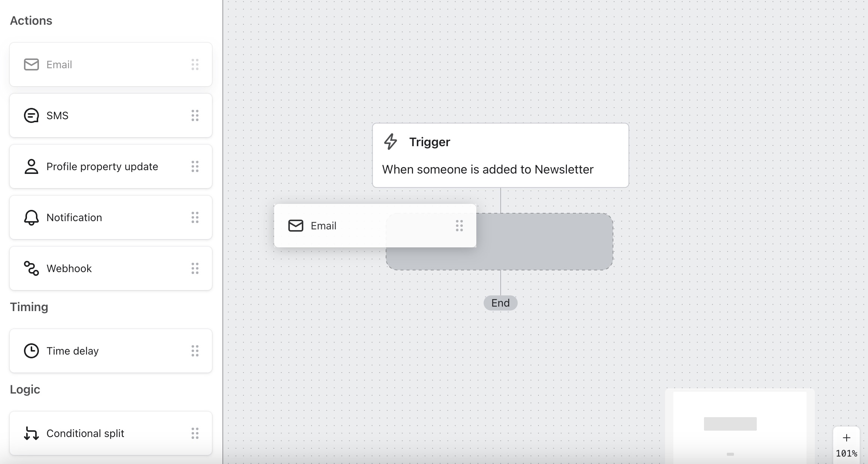Expand the Actions section in sidebar
This screenshot has width=868, height=464.
click(31, 21)
